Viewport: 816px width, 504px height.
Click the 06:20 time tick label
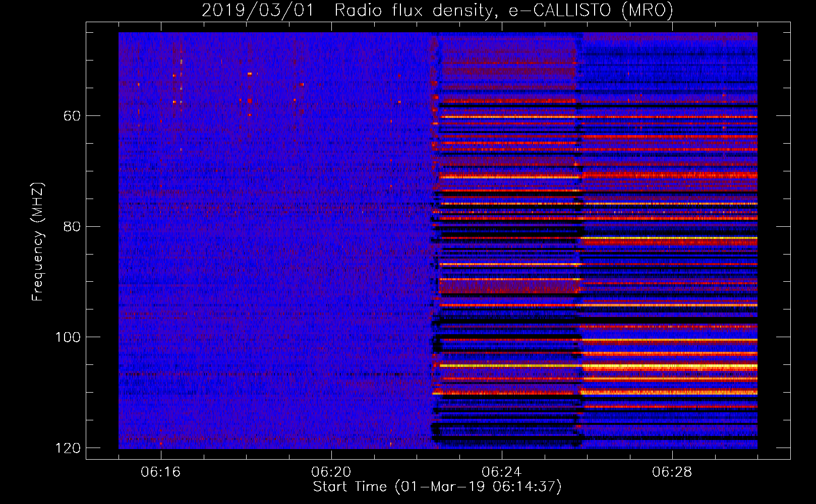[331, 472]
